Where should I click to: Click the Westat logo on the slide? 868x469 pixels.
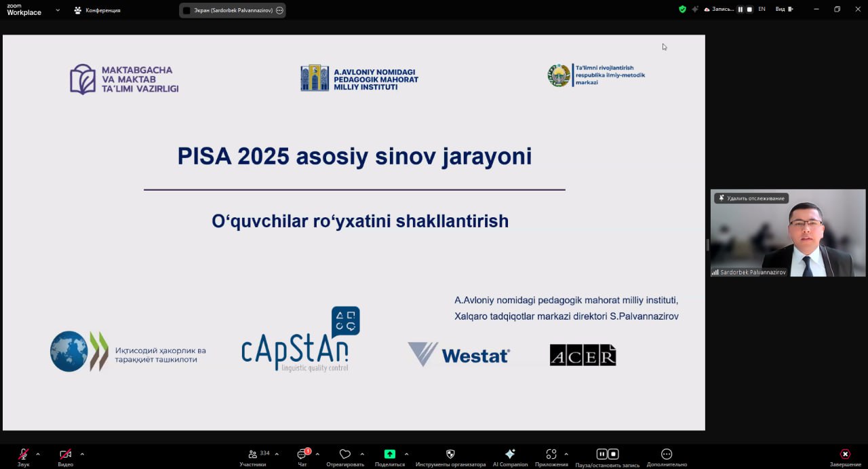click(x=458, y=354)
